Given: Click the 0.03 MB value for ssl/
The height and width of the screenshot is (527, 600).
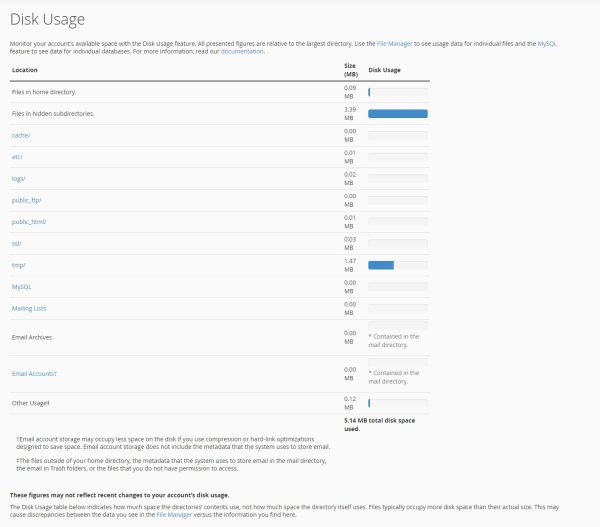Looking at the screenshot, I should pos(350,243).
